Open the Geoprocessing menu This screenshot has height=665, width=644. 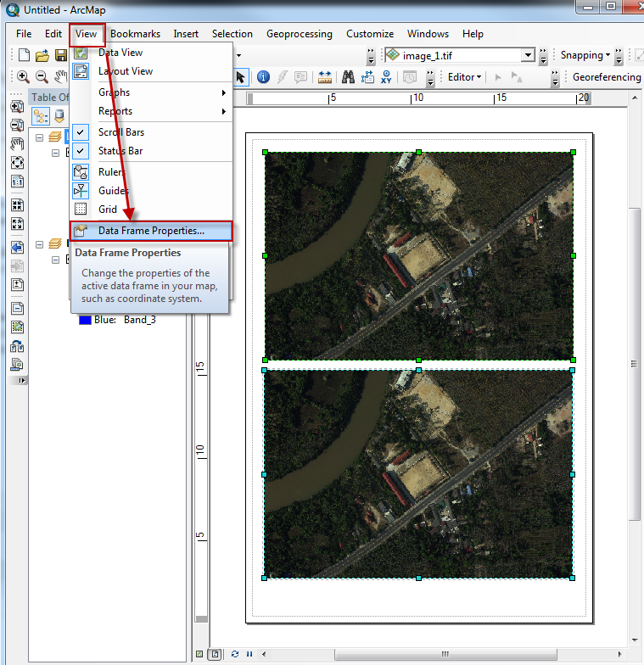tap(300, 34)
